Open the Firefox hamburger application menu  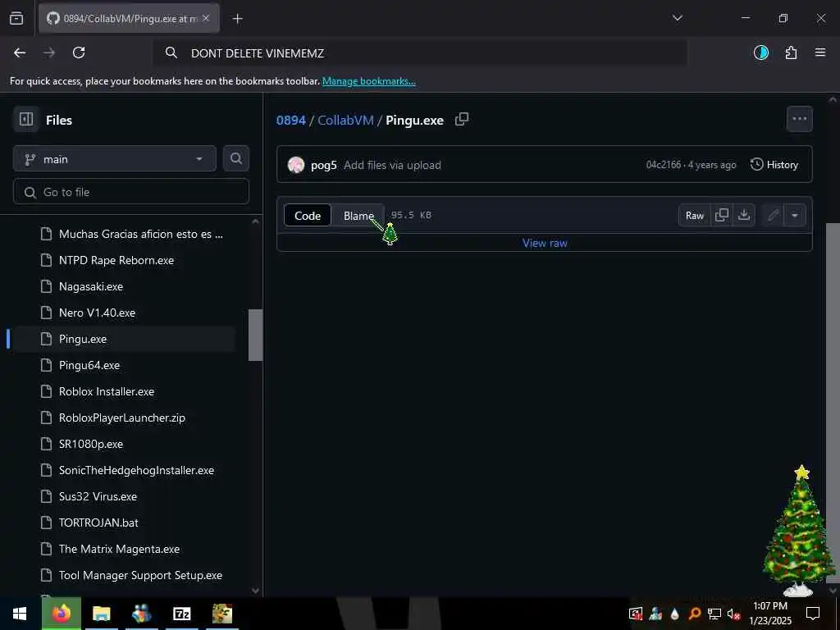coord(820,52)
